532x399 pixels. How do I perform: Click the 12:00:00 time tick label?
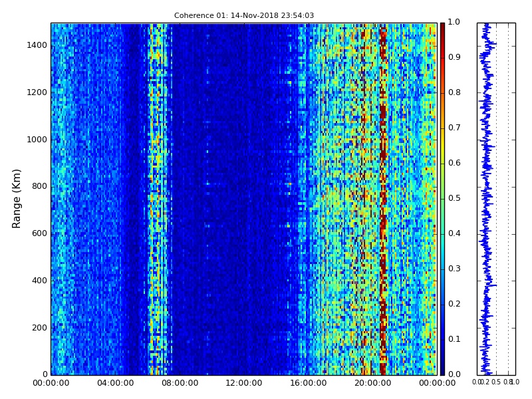coord(244,384)
